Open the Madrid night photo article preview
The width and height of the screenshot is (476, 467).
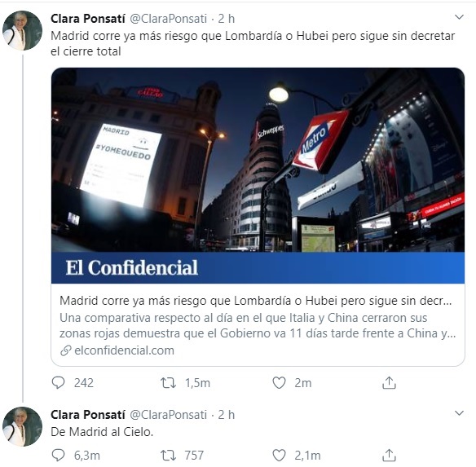258,175
